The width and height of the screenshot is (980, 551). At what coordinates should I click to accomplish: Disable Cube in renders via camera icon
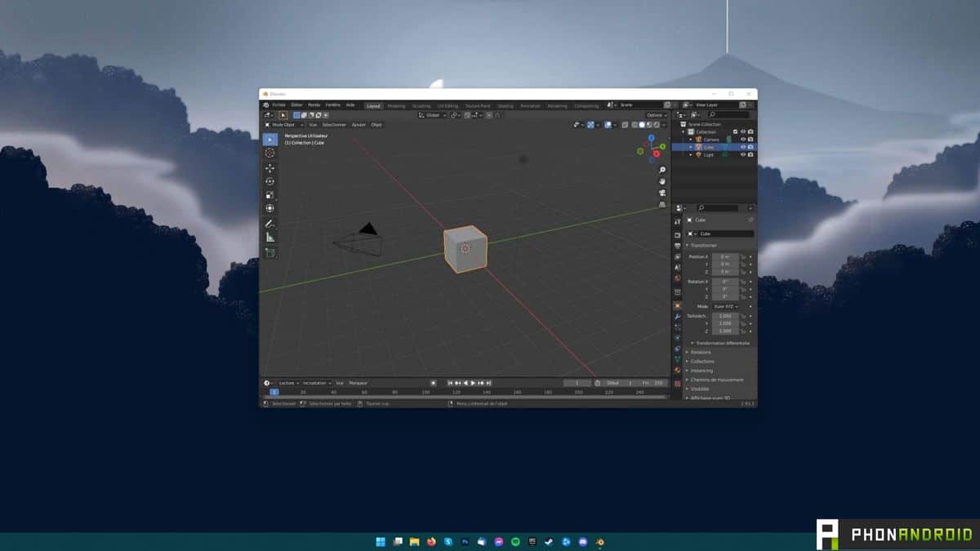751,147
